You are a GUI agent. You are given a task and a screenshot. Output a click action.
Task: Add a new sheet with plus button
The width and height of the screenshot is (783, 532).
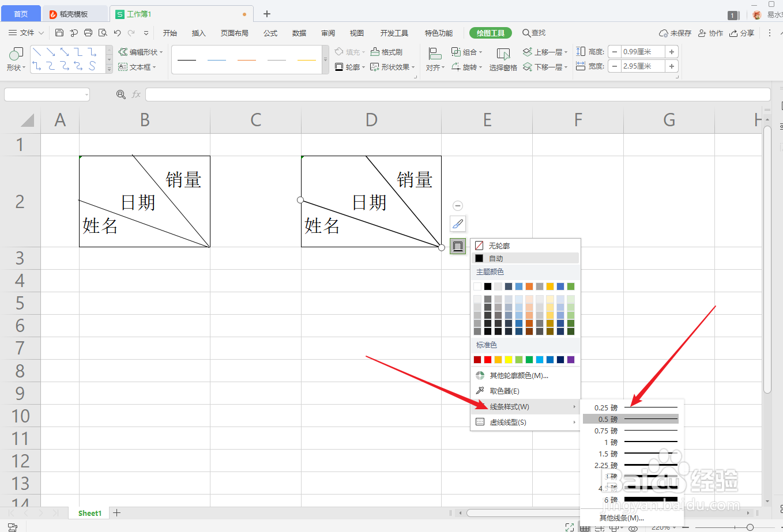[x=117, y=513]
